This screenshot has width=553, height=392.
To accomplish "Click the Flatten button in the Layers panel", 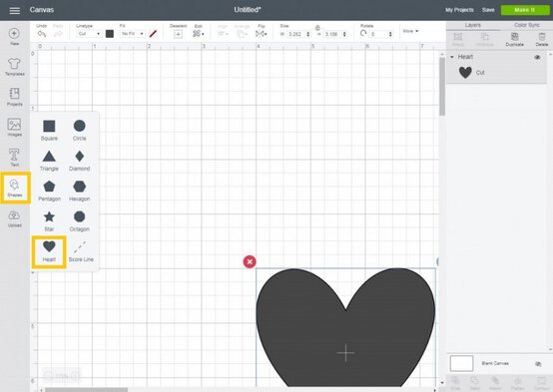I will tap(518, 383).
